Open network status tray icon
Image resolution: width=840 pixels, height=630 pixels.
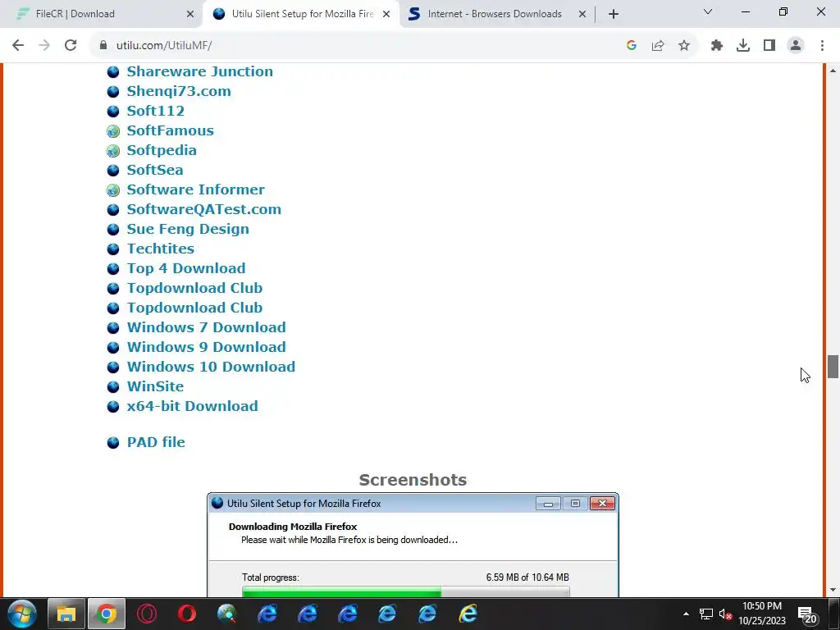(x=706, y=614)
